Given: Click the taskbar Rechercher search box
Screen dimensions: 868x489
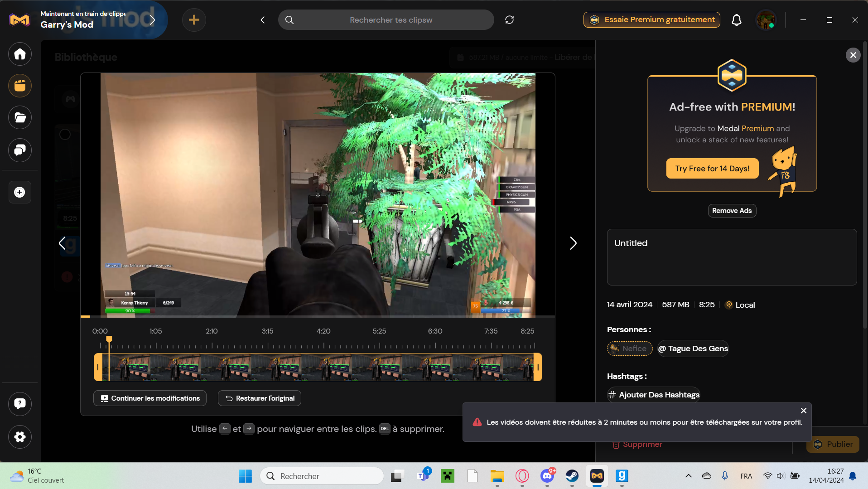Looking at the screenshot, I should click(x=322, y=476).
